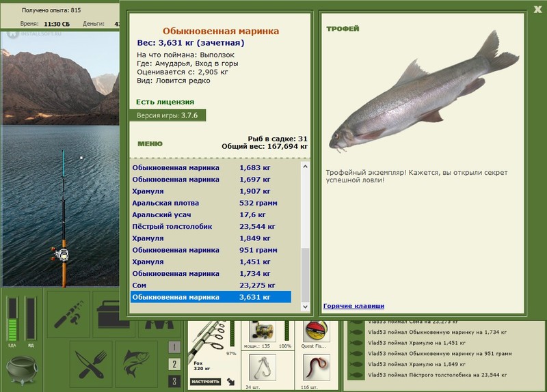Click the cooking cauldron icon

click(22, 370)
